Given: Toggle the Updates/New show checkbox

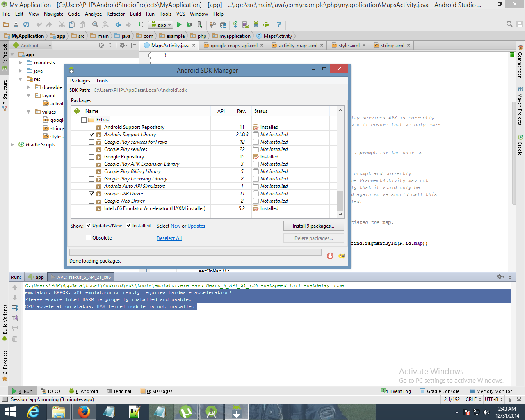Looking at the screenshot, I should [x=88, y=226].
